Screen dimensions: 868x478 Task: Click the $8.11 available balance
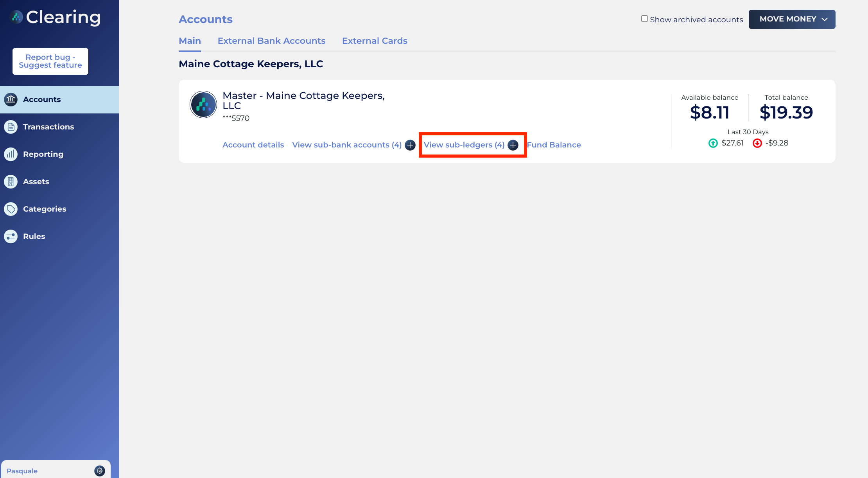(710, 113)
